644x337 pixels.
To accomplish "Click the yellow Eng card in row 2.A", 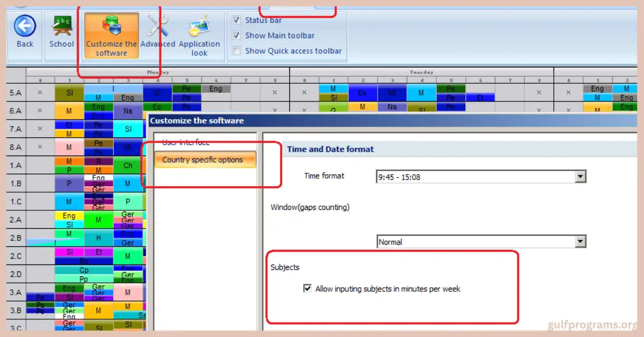I will [x=69, y=216].
